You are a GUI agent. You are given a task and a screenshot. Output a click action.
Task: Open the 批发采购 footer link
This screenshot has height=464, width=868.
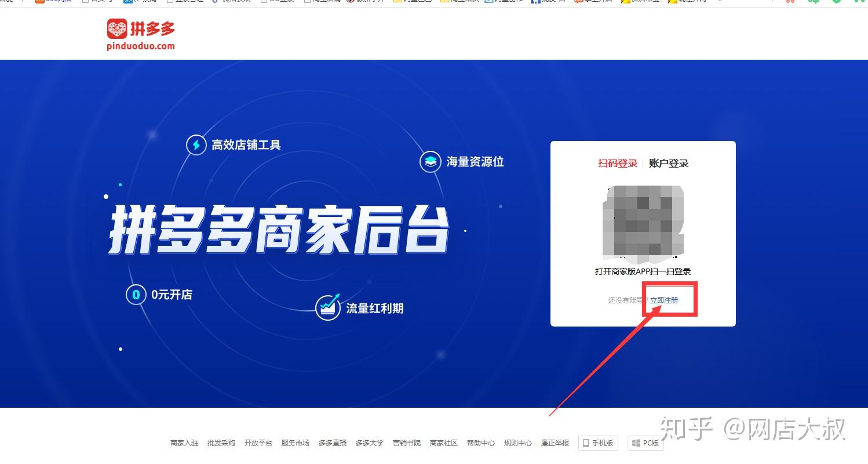pyautogui.click(x=221, y=443)
